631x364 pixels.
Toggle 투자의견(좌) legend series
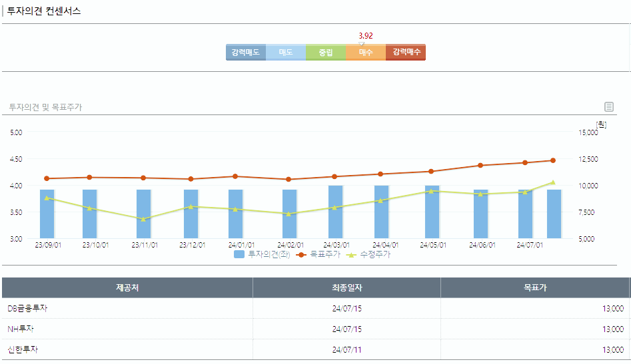click(x=262, y=254)
